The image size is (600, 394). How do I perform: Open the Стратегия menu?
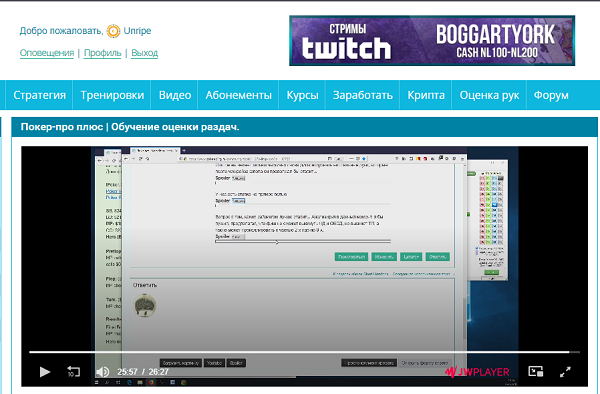39,95
